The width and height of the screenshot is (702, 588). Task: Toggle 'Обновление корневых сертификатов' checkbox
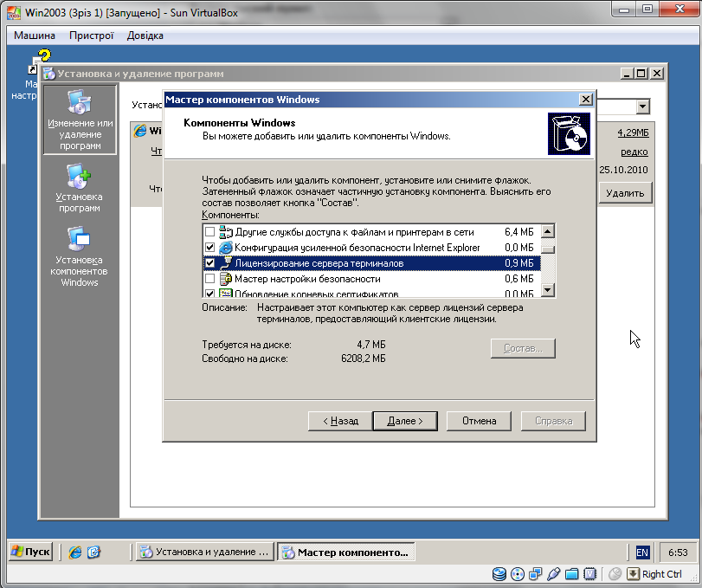209,294
